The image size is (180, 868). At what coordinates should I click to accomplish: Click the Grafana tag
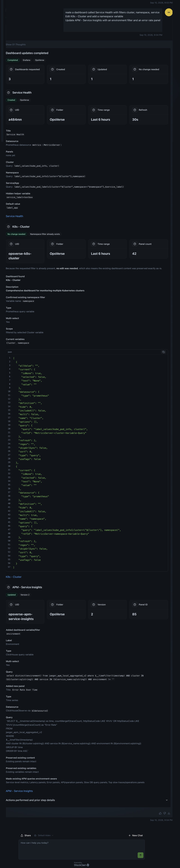point(27,60)
